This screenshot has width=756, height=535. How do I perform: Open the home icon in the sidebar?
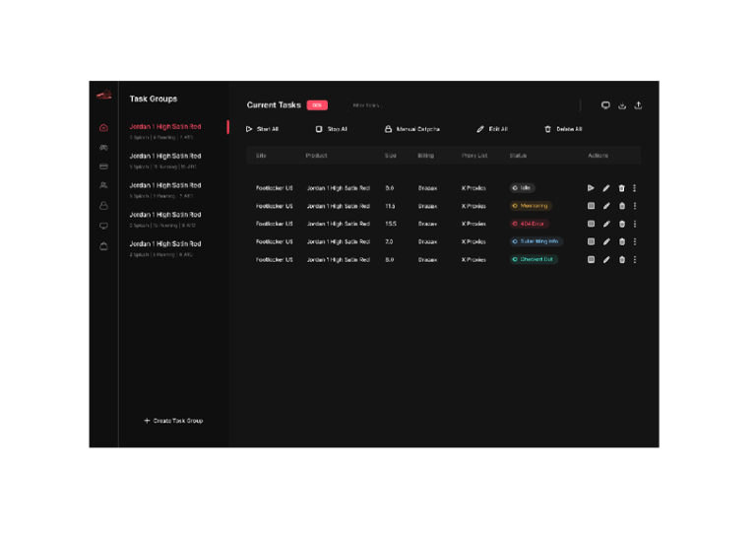tap(103, 128)
